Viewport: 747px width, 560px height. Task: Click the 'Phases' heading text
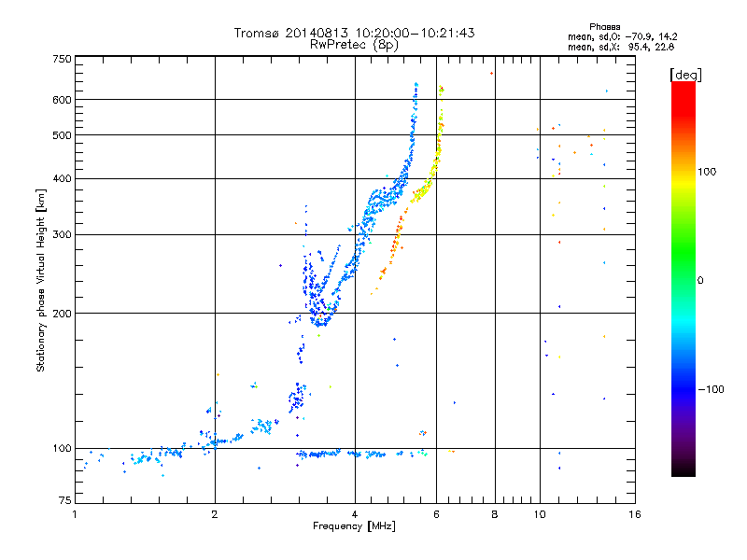pyautogui.click(x=604, y=27)
